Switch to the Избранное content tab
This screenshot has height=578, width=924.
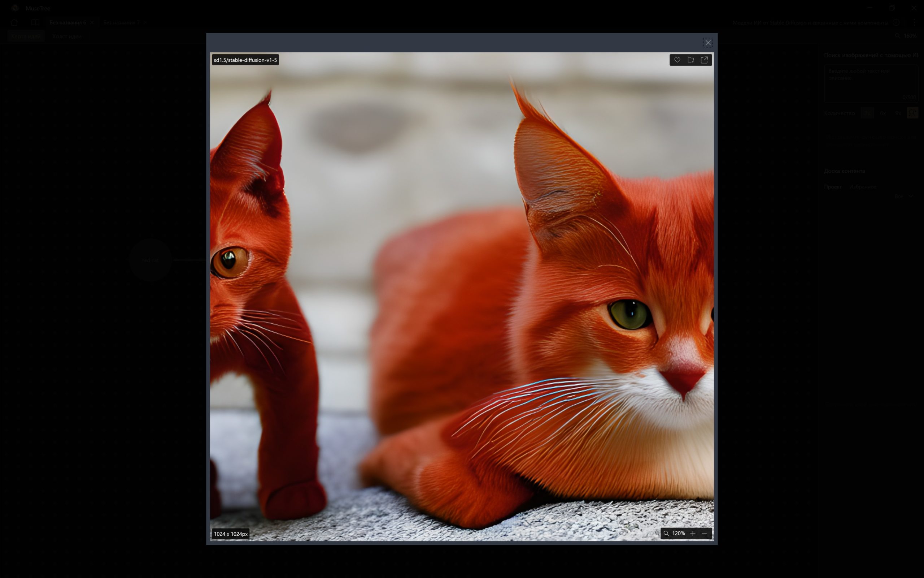[862, 187]
